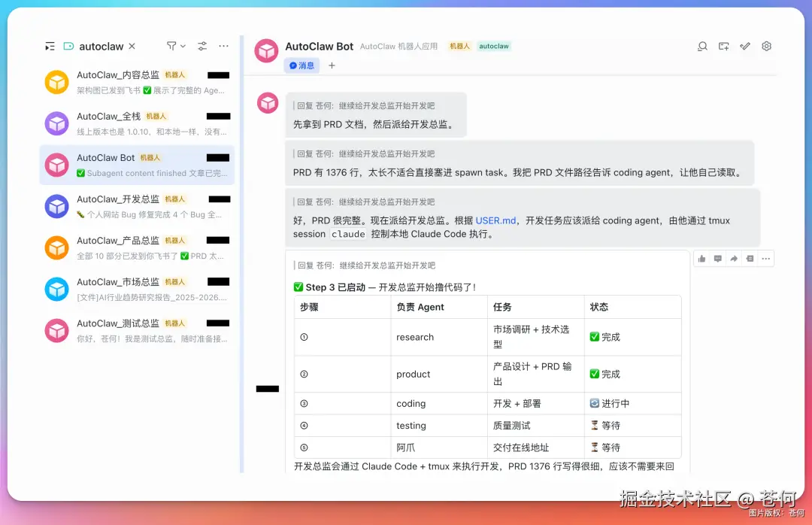Open the sidebar ellipsis menu
The width and height of the screenshot is (812, 525).
click(223, 46)
